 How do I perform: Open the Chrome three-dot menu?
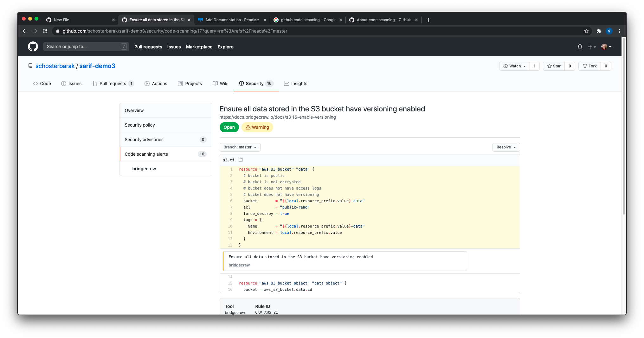pos(619,31)
